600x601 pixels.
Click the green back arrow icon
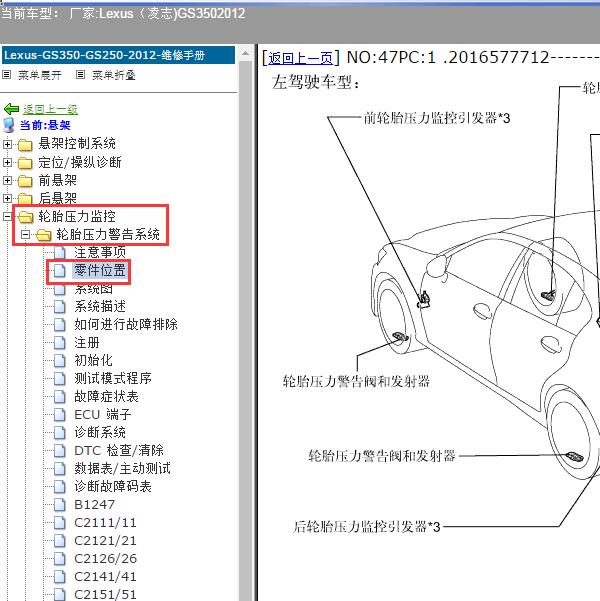tap(11, 109)
